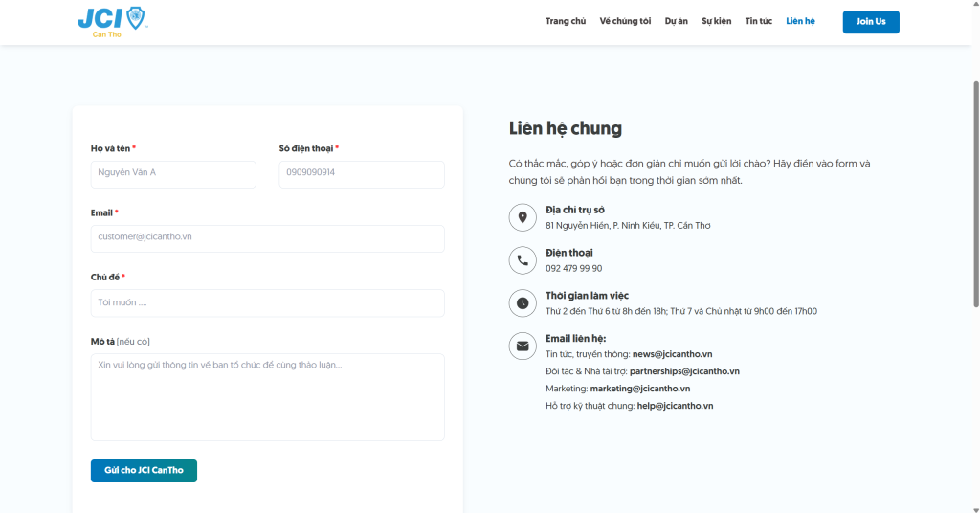980x513 pixels.
Task: Go to Về chúng tôi page
Action: (625, 21)
